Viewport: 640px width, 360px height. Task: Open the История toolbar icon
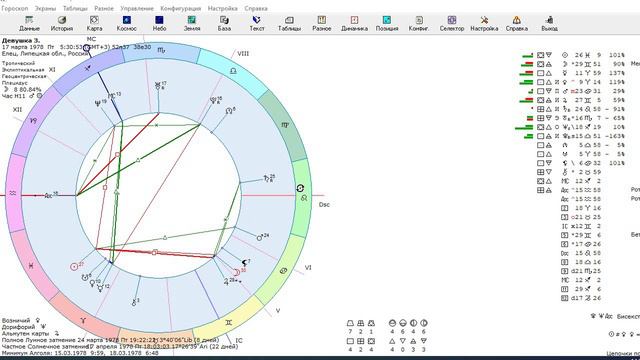(x=62, y=24)
